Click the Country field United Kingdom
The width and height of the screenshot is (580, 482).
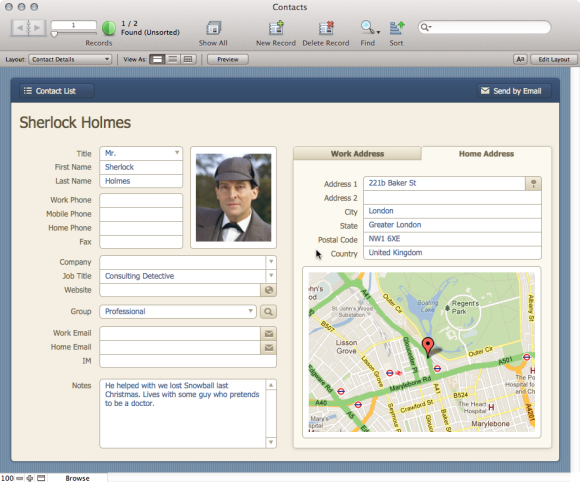452,253
